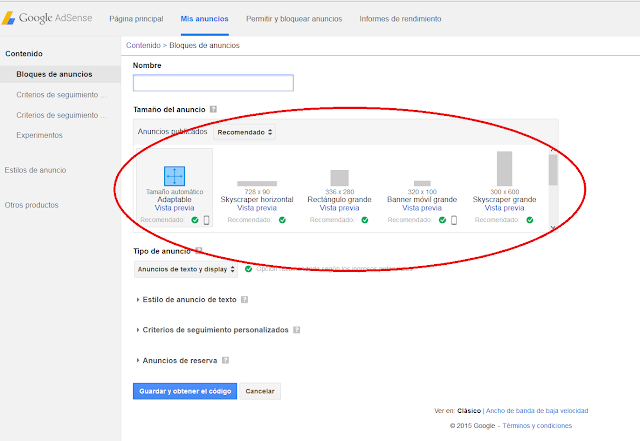Viewport: 640px width, 441px height.
Task: Click Contenido sidebar heading
Action: 24,53
